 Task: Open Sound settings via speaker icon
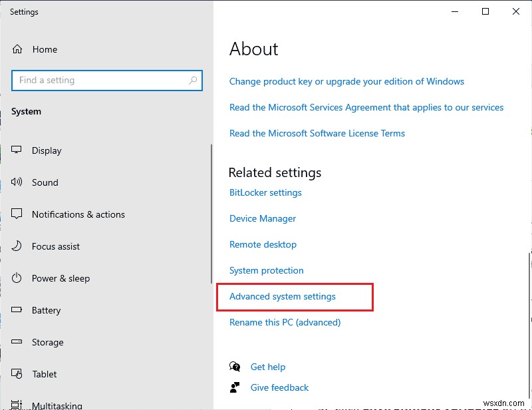pyautogui.click(x=17, y=182)
